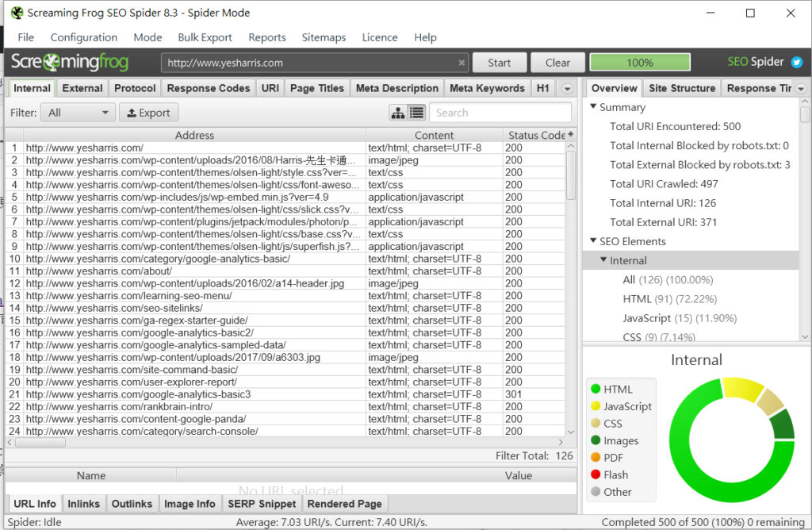Switch to the External tab
This screenshot has height=530, width=812.
coord(82,88)
